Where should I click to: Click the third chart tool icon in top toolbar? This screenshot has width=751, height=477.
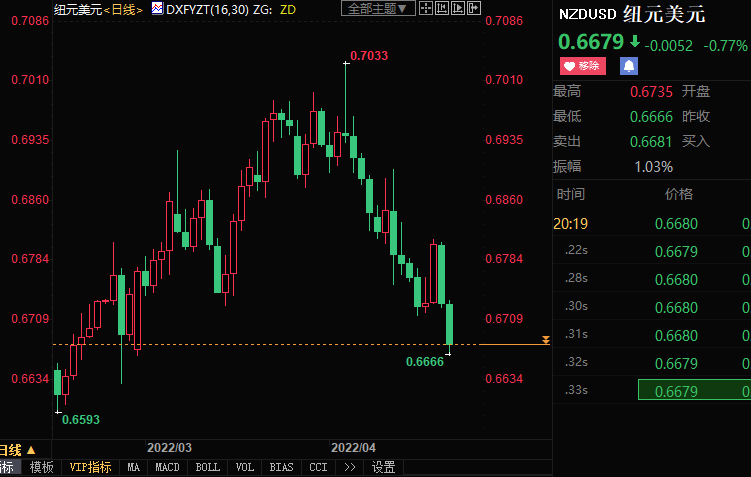coord(459,9)
